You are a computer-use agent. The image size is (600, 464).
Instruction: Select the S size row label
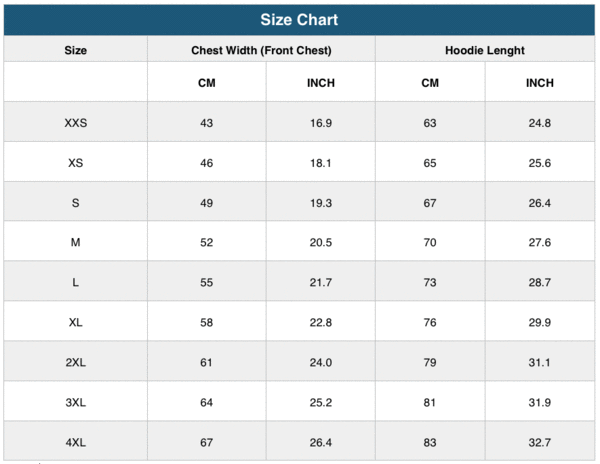click(x=75, y=203)
